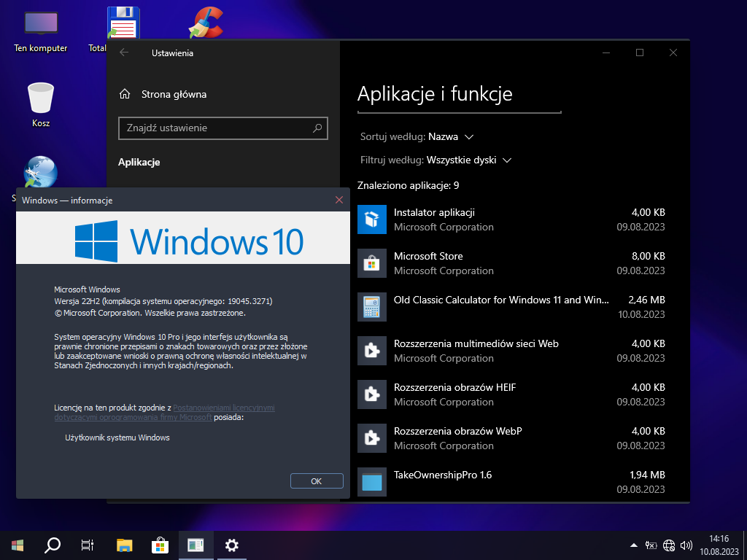Click the search magnifier in the taskbar

click(53, 545)
